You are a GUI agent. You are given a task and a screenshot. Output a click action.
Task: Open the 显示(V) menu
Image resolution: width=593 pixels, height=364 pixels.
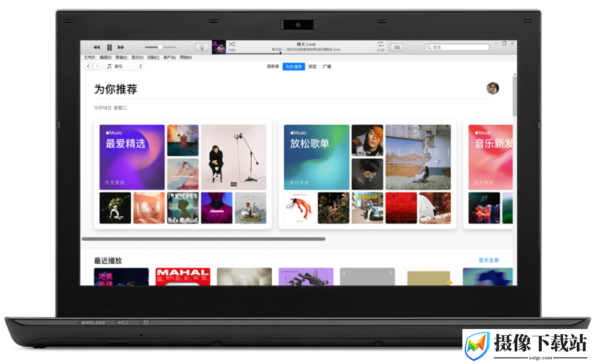point(137,57)
